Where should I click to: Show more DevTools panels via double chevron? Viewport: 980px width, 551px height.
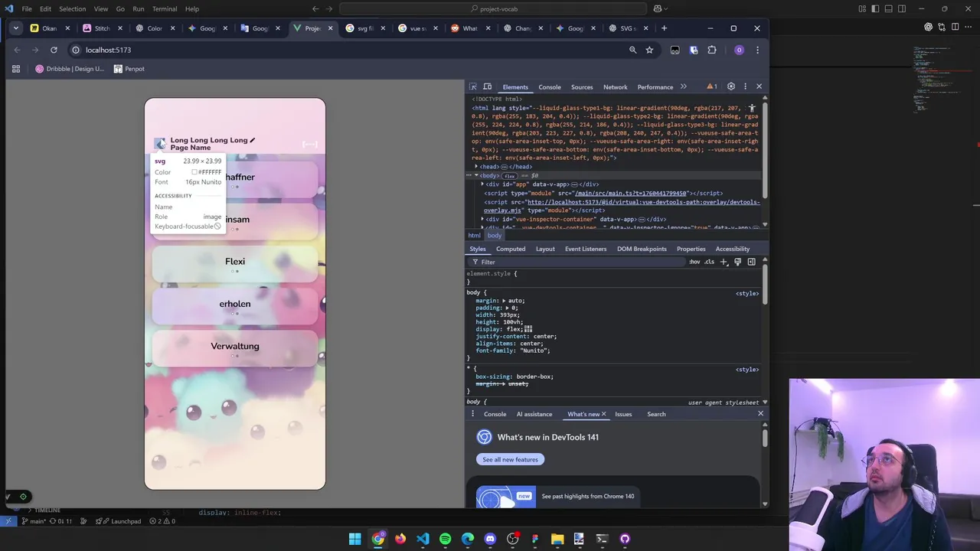684,86
